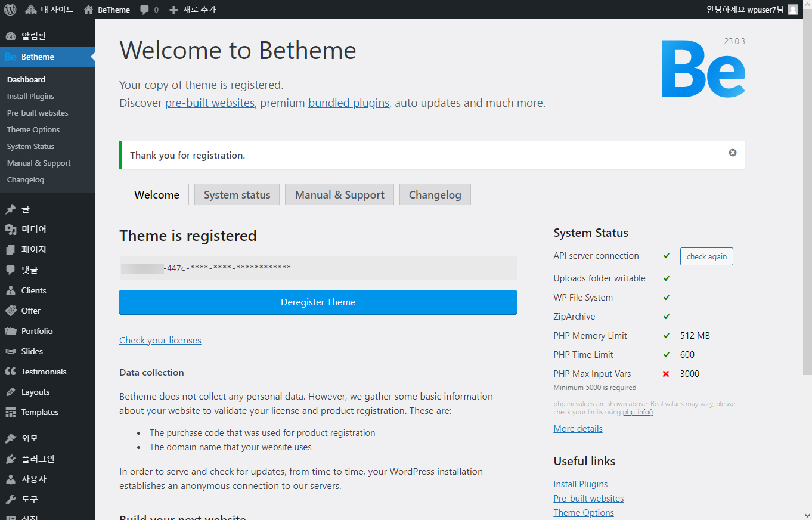
Task: Open Portfolio folder icon
Action: (x=10, y=331)
